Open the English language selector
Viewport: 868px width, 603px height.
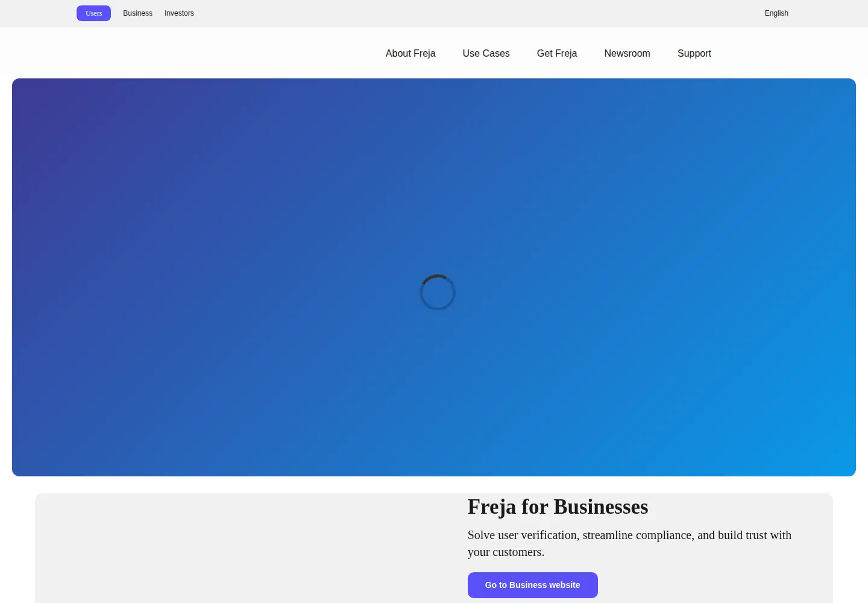pyautogui.click(x=776, y=13)
